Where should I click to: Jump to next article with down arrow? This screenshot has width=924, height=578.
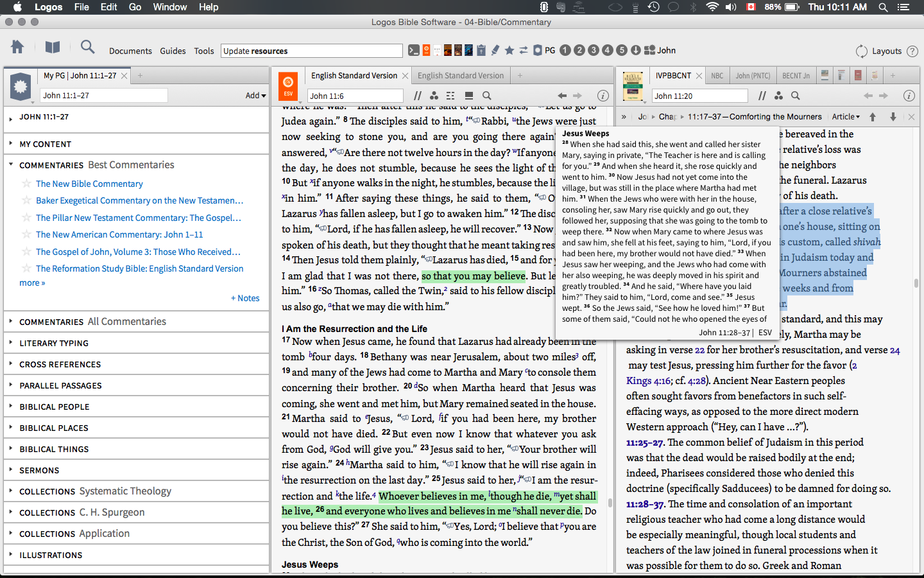[893, 117]
